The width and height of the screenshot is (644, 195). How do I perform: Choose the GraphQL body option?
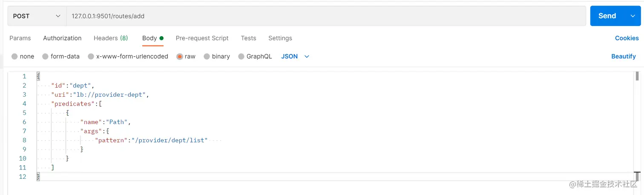(241, 57)
